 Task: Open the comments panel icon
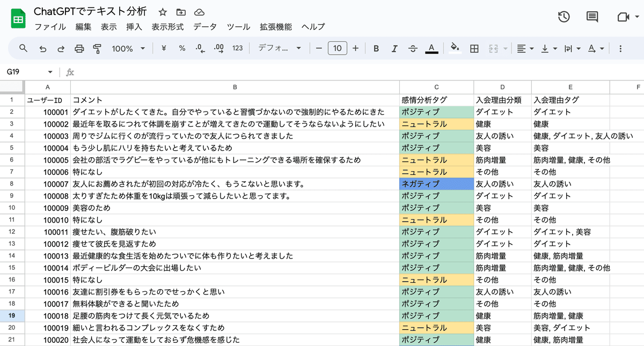tap(592, 17)
